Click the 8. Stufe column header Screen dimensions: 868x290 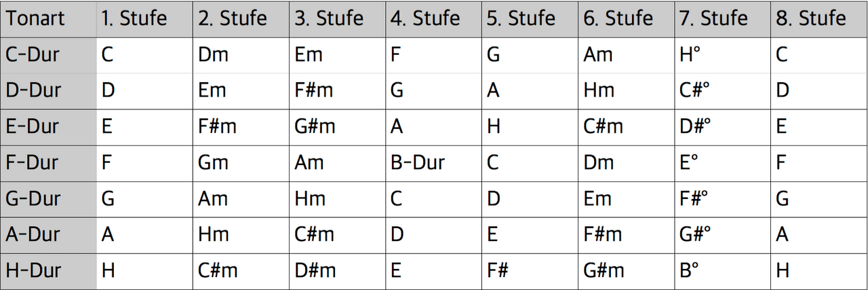pos(811,18)
